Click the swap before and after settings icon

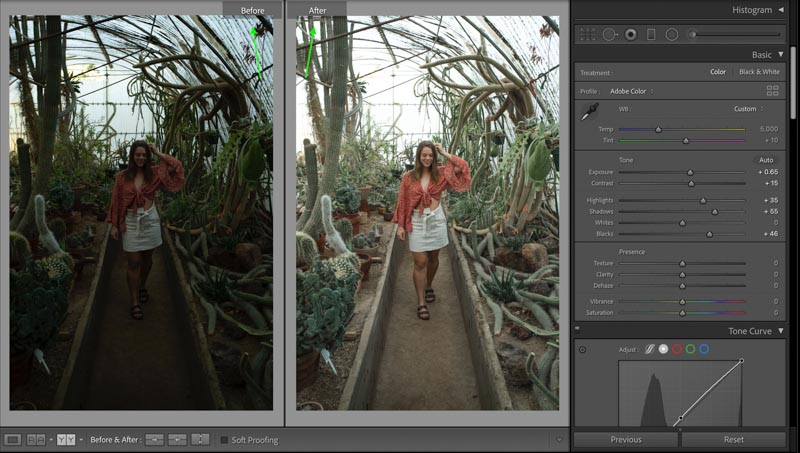point(200,439)
